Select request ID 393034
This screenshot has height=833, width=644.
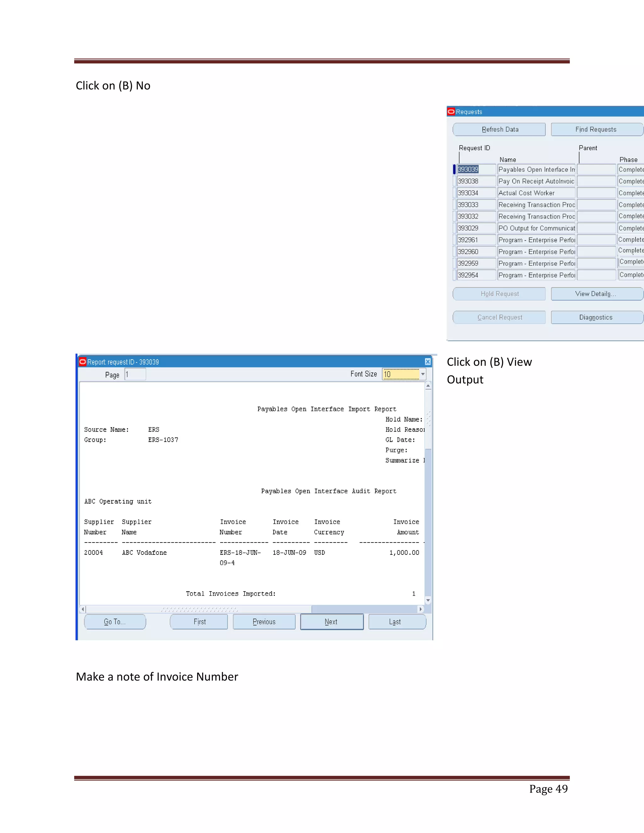pyautogui.click(x=476, y=193)
